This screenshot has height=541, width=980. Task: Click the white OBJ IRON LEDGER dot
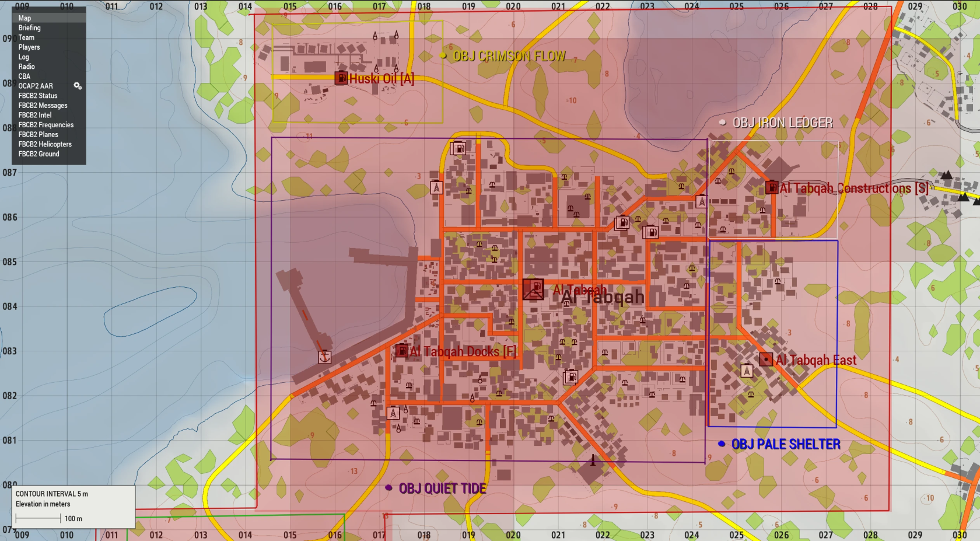(x=723, y=123)
